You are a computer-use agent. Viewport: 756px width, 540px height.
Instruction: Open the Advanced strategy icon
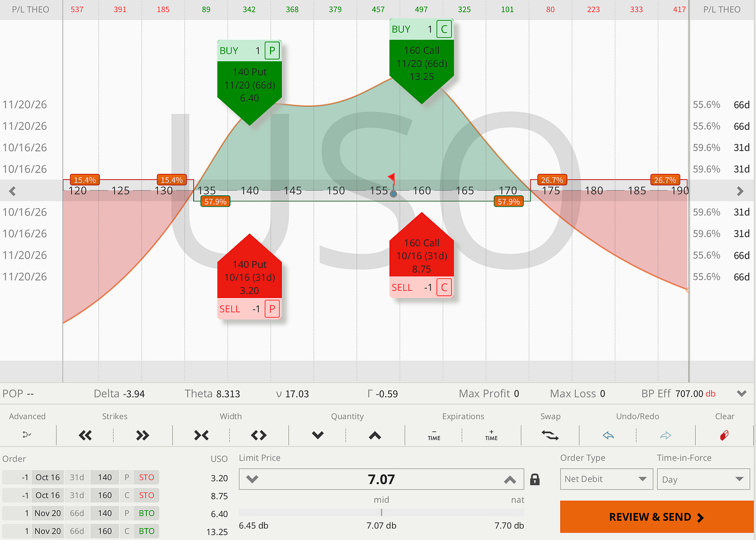tap(27, 435)
